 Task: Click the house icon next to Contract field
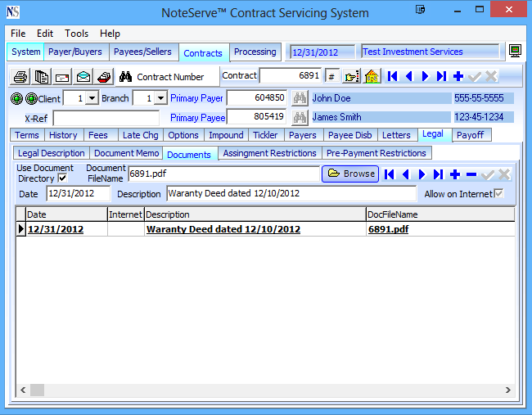(x=372, y=76)
